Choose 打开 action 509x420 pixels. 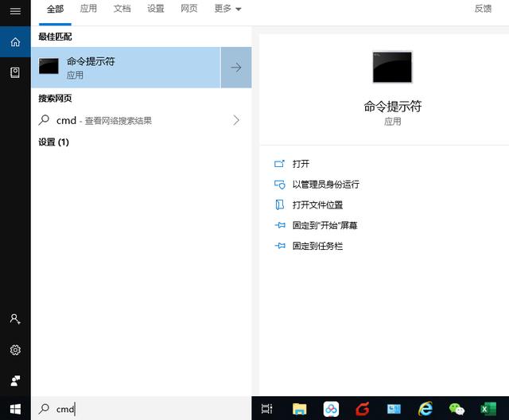tap(301, 164)
